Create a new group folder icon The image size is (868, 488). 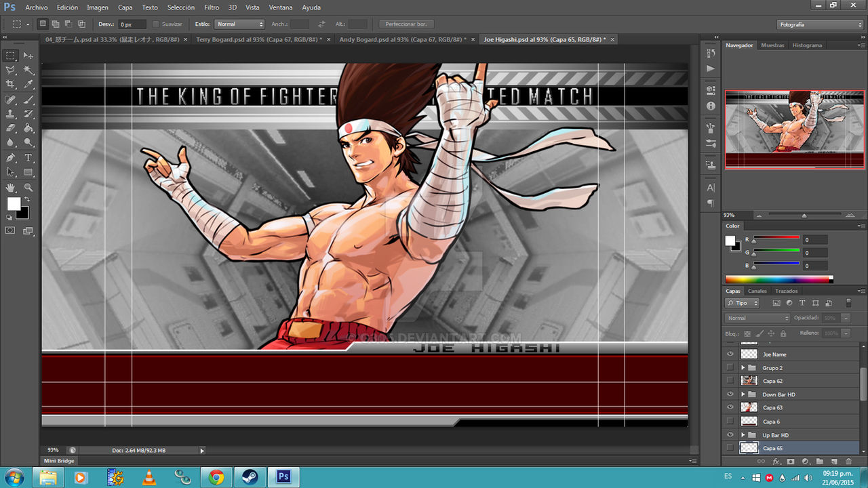point(819,461)
